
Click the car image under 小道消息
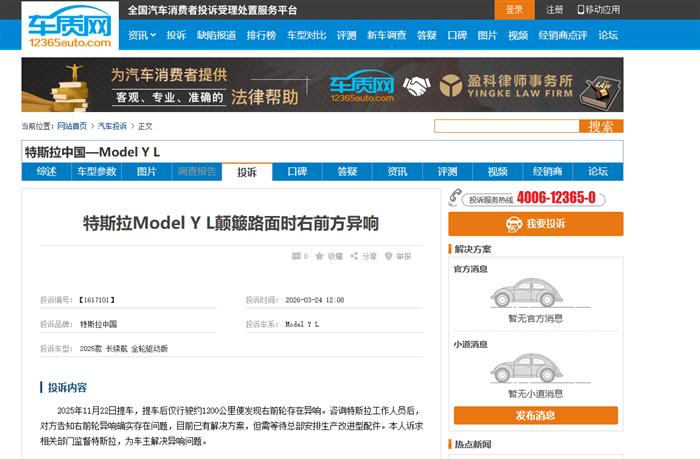534,369
